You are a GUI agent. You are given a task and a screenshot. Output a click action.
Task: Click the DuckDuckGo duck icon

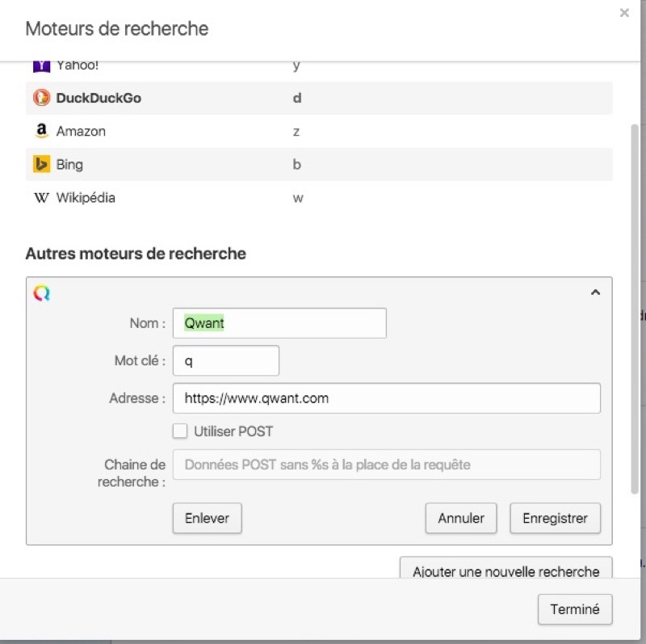coord(41,98)
